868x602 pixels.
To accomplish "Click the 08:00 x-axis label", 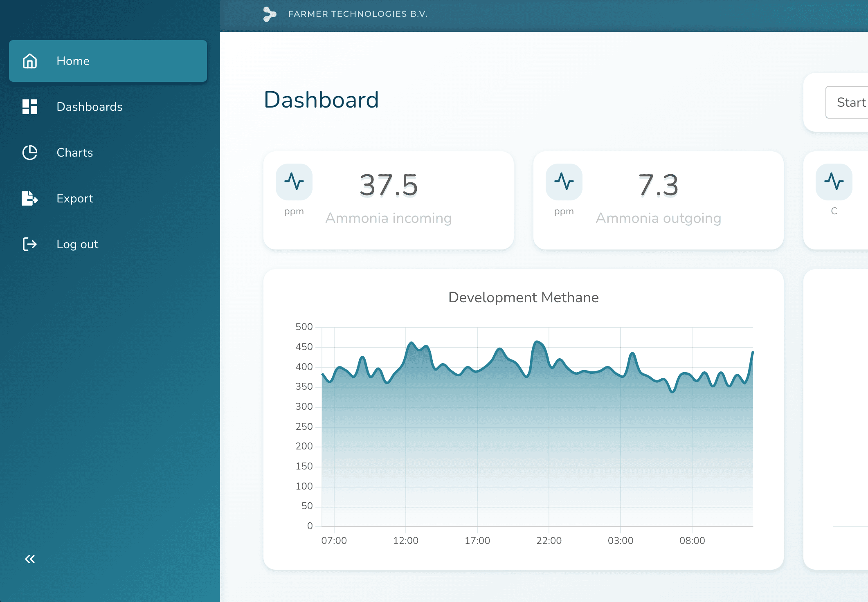I will coord(692,541).
